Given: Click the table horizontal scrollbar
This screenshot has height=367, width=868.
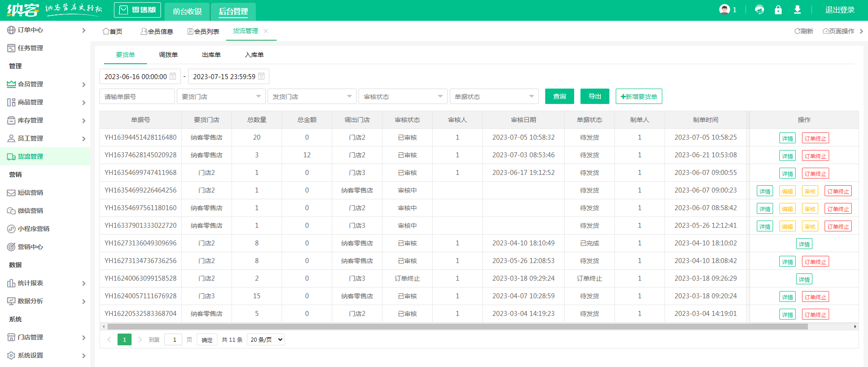Looking at the screenshot, I should [x=457, y=326].
